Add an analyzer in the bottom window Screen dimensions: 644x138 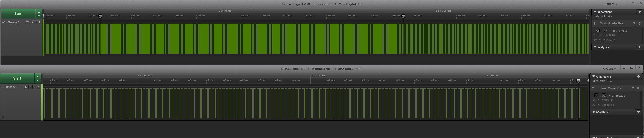tap(638, 112)
